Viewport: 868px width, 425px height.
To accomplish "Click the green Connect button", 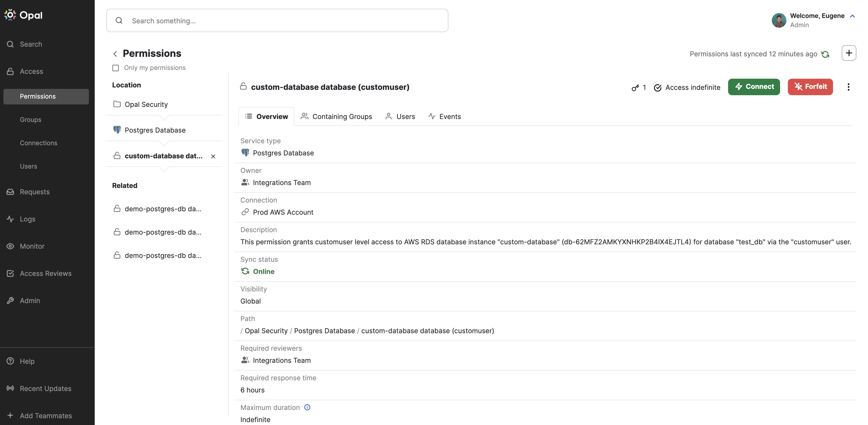I will (754, 87).
